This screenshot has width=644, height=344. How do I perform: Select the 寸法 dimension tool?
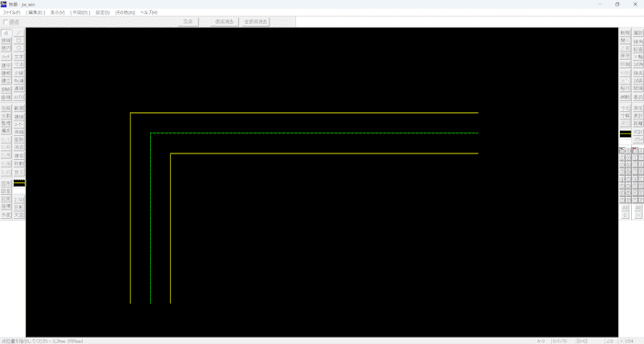pos(19,65)
